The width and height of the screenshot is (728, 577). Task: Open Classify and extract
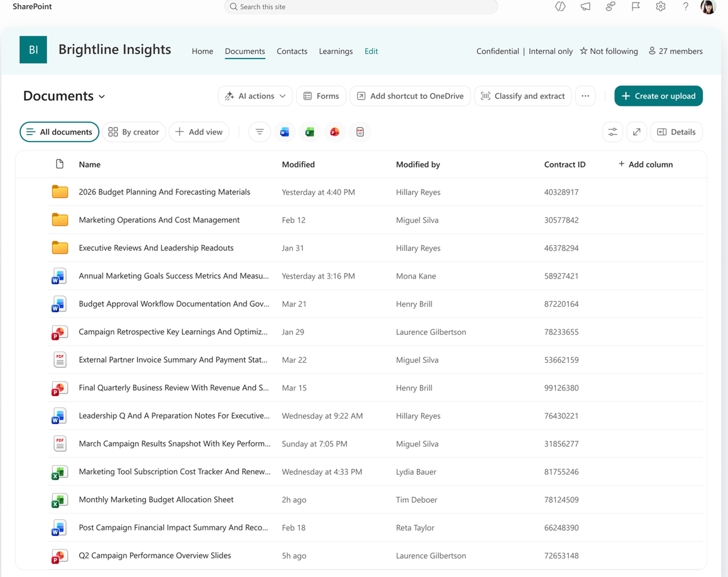[522, 96]
